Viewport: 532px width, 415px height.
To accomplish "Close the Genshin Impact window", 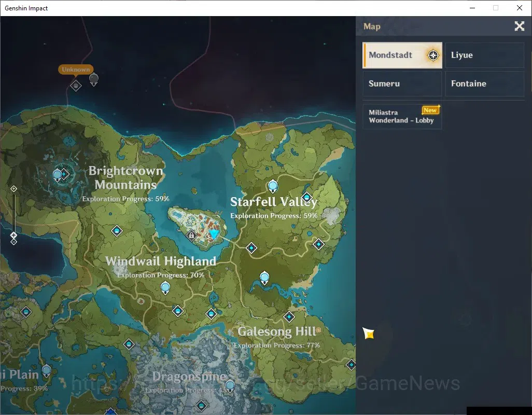I will coord(520,8).
